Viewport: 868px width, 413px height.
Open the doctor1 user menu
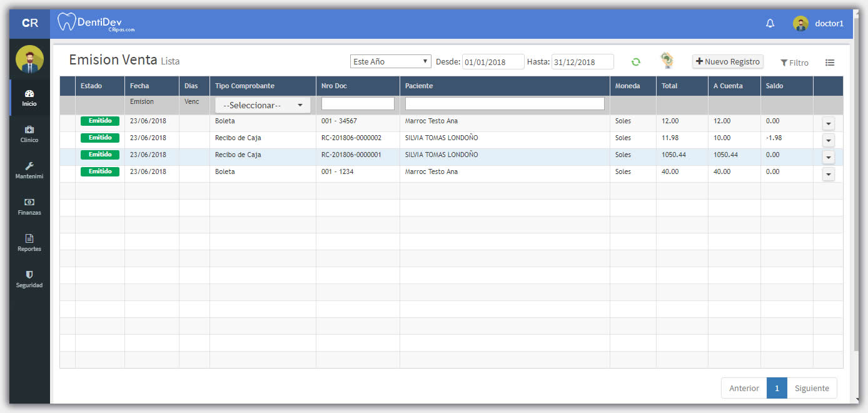click(x=819, y=23)
